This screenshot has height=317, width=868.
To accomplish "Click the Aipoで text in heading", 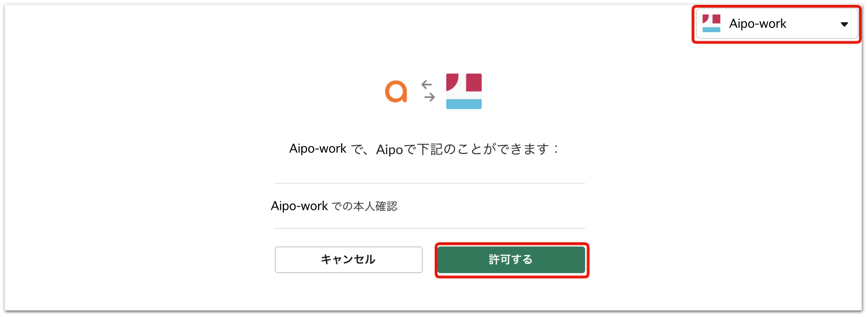I will pos(396,150).
